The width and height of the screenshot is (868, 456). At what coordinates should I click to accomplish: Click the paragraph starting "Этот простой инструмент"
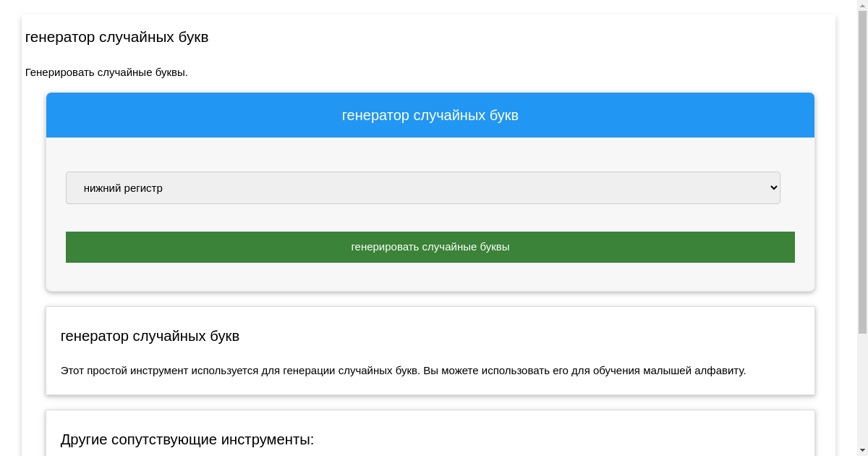click(x=403, y=371)
